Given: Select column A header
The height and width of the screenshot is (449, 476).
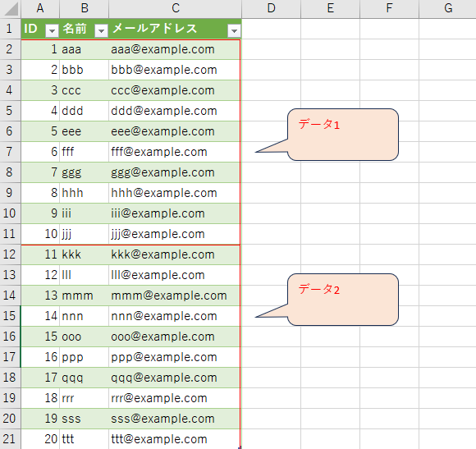Looking at the screenshot, I should click(40, 8).
